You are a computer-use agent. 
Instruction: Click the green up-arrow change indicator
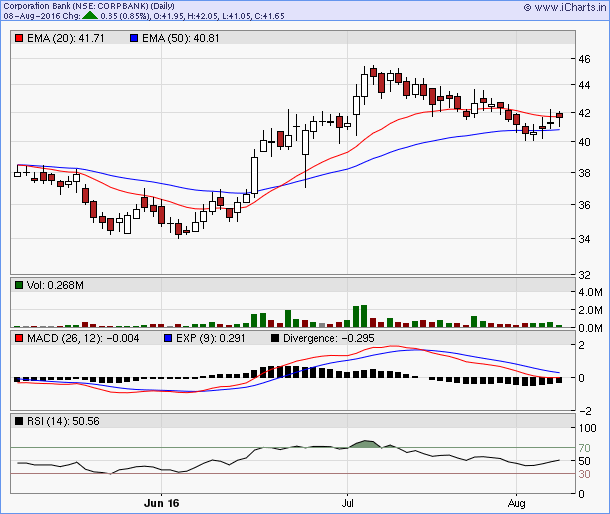point(90,16)
